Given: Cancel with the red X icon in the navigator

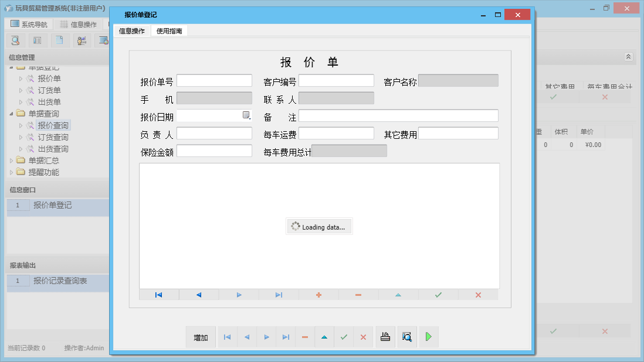Looking at the screenshot, I should (x=478, y=295).
